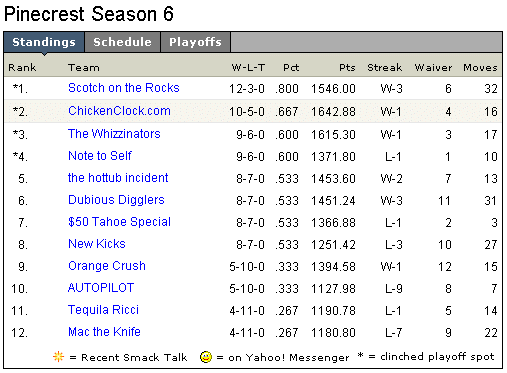The width and height of the screenshot is (507, 373).
Task: Click the New Kicks team link
Action: (x=97, y=244)
